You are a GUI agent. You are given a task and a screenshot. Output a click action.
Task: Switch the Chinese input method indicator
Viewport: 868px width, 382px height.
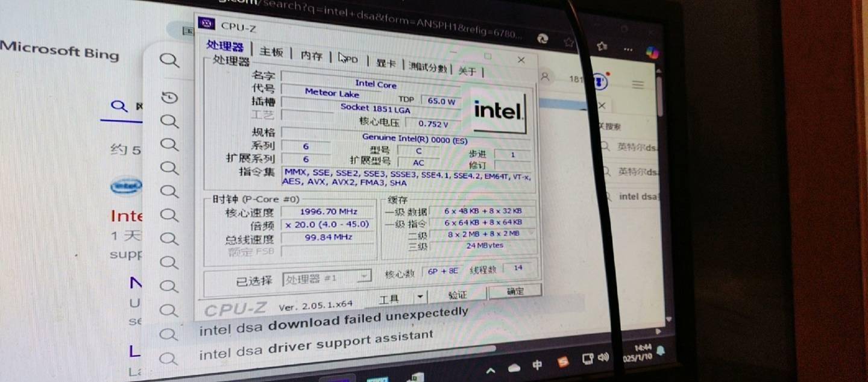tap(537, 365)
